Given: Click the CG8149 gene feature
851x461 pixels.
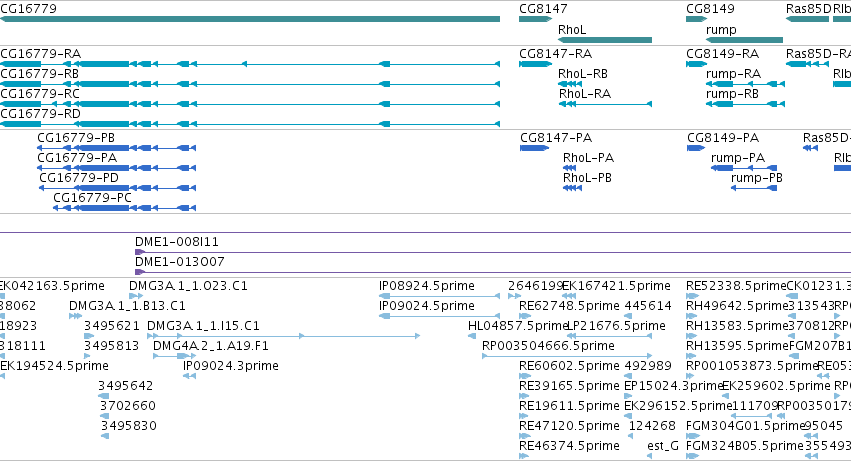Looking at the screenshot, I should [697, 19].
